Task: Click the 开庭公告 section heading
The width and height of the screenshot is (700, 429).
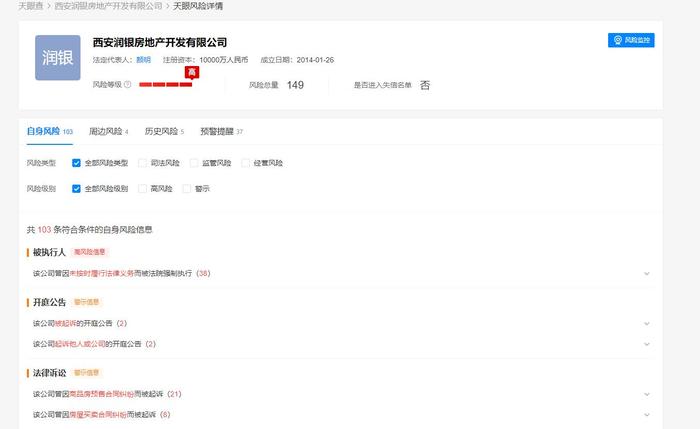Action: (49, 302)
